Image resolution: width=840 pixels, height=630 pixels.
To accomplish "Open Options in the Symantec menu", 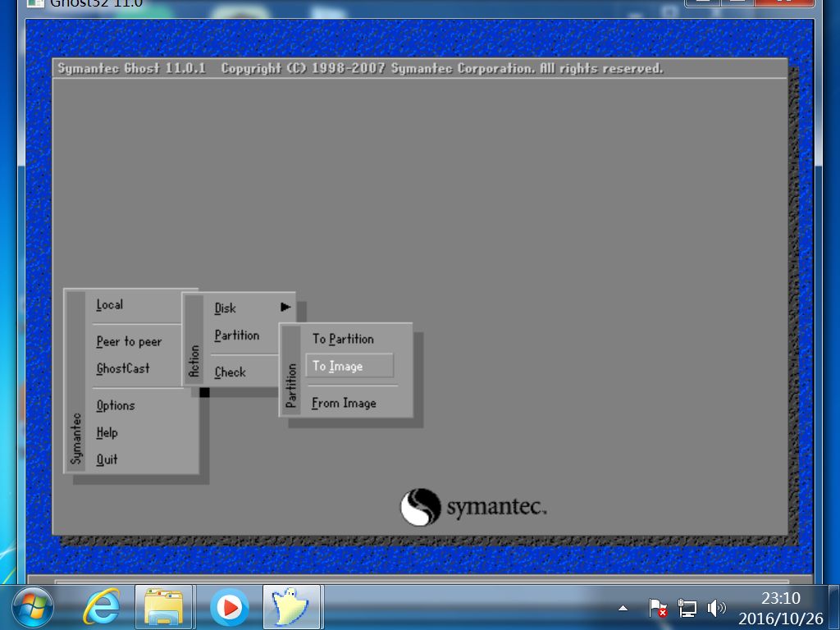I will tap(115, 405).
